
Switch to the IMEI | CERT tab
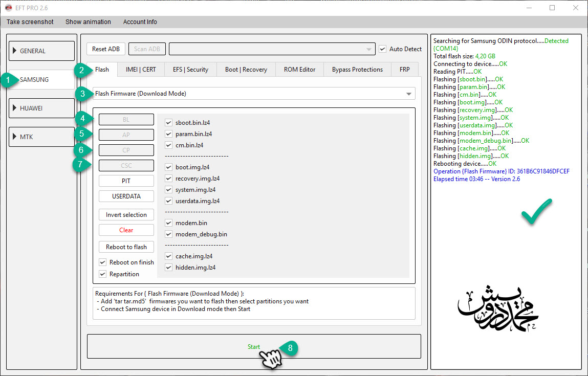(141, 70)
